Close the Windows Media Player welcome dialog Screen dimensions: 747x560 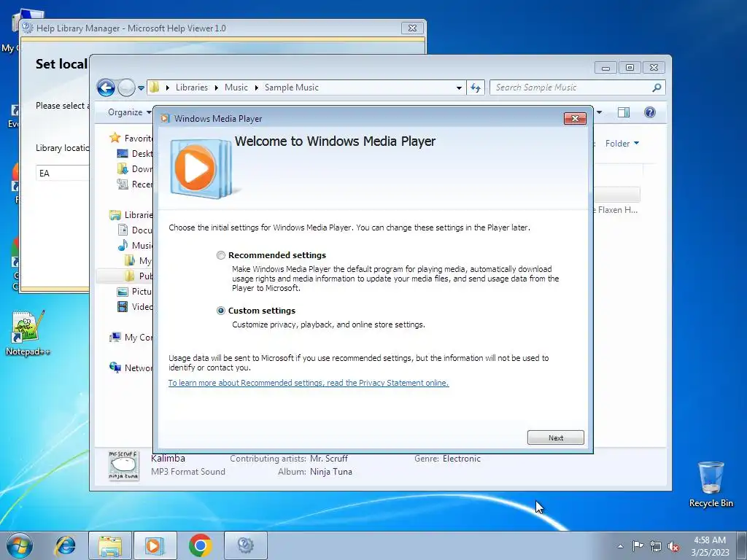pos(575,119)
